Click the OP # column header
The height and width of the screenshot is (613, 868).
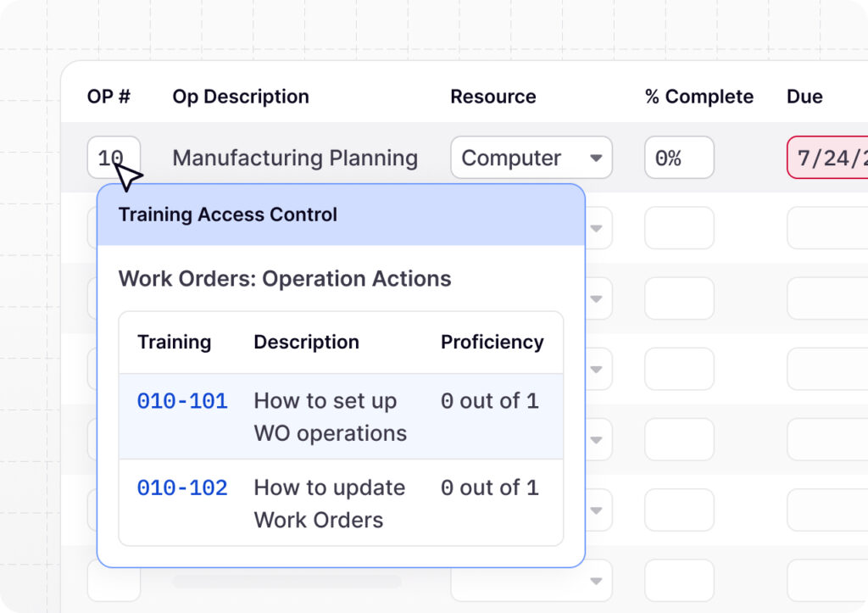[108, 97]
